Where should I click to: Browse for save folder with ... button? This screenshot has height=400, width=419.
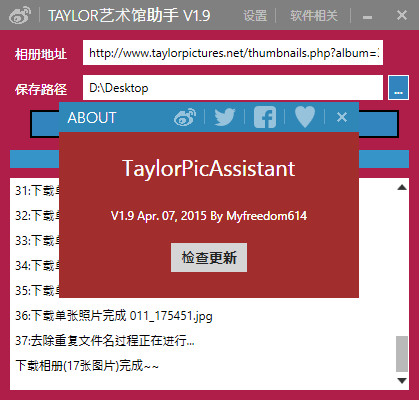point(398,88)
